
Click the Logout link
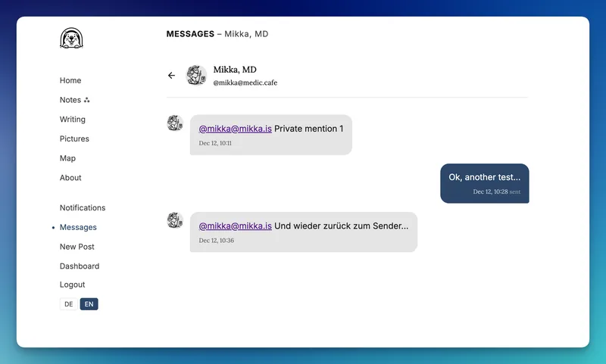[x=73, y=285]
